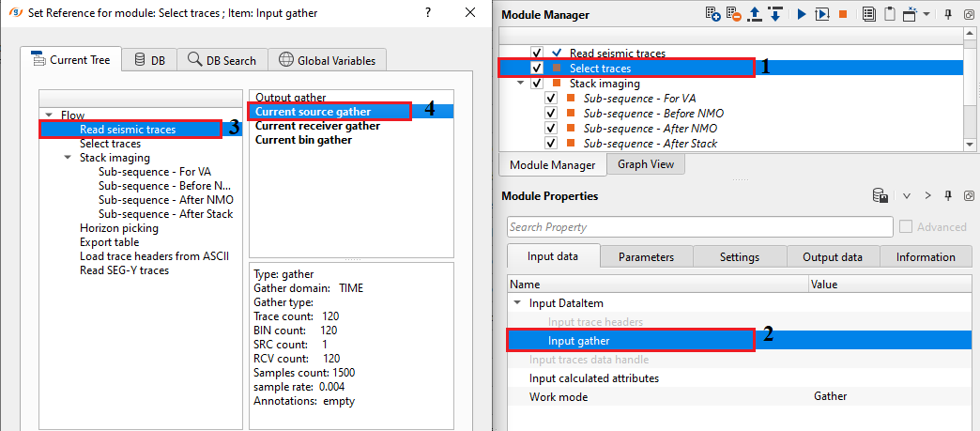Screen dimensions: 980x431
Task: Collapse the Flow node in Current Tree
Action: pos(49,115)
